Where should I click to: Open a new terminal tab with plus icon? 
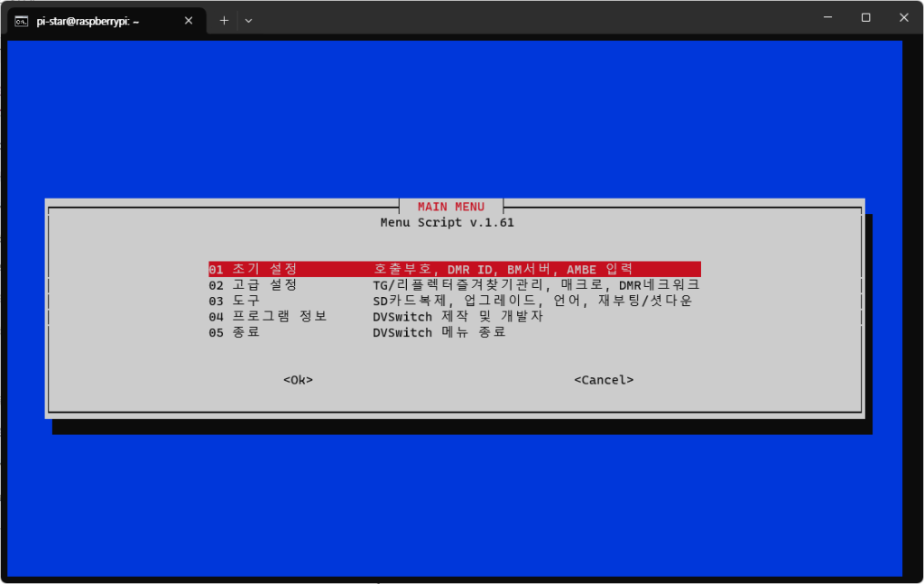point(224,21)
